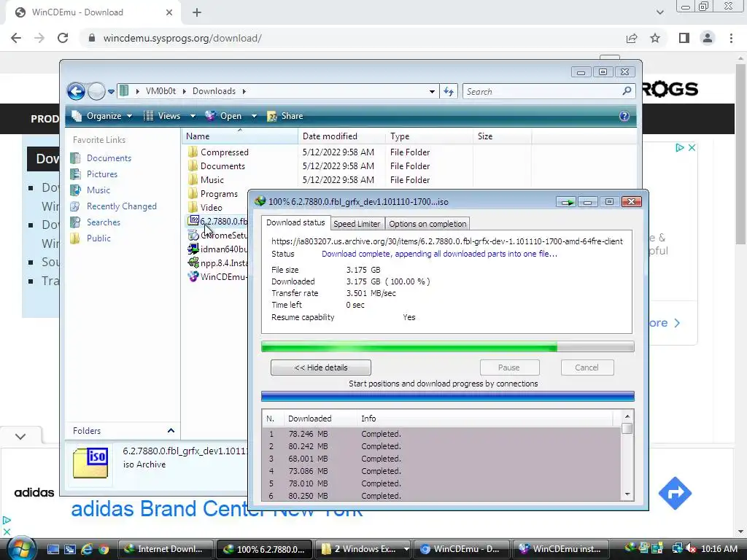Sort by the Type column header
Image resolution: width=747 pixels, height=560 pixels.
coord(429,136)
